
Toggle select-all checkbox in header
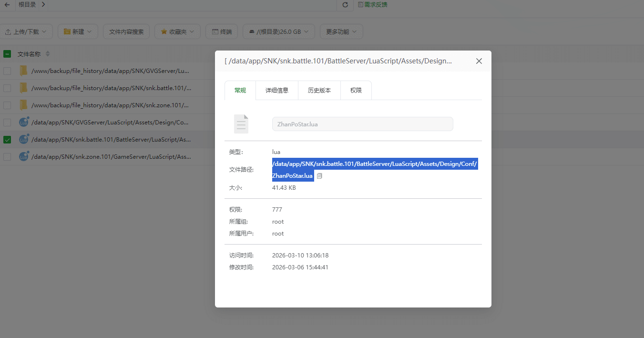coord(7,53)
